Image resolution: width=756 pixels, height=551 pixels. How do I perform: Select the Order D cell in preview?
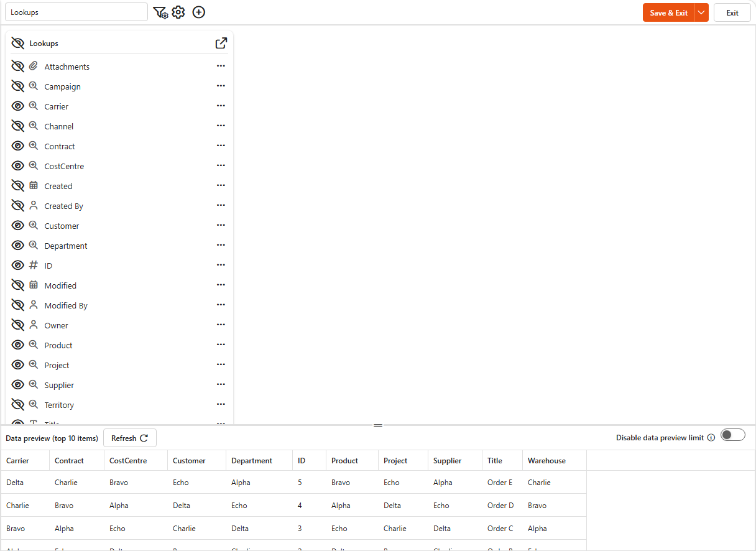point(502,506)
